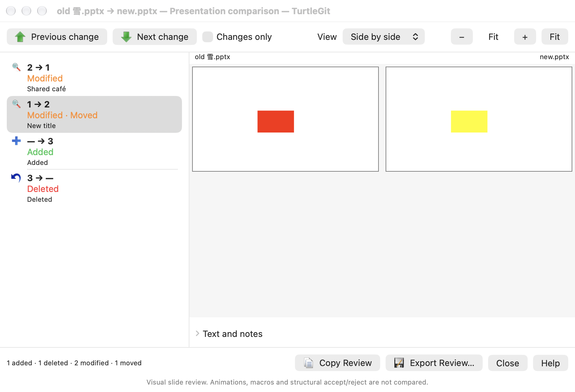Click the 'Visual slide review' footer note

coord(287,382)
